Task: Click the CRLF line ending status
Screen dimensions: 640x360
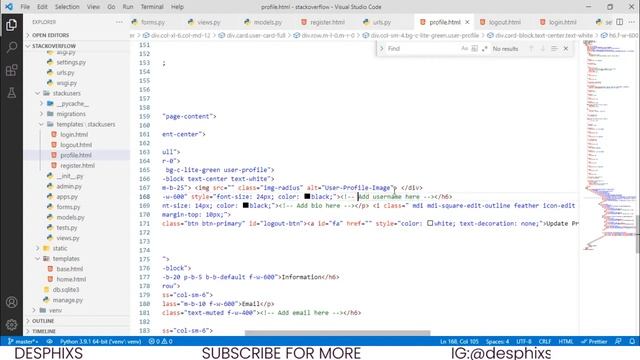Action: click(545, 341)
